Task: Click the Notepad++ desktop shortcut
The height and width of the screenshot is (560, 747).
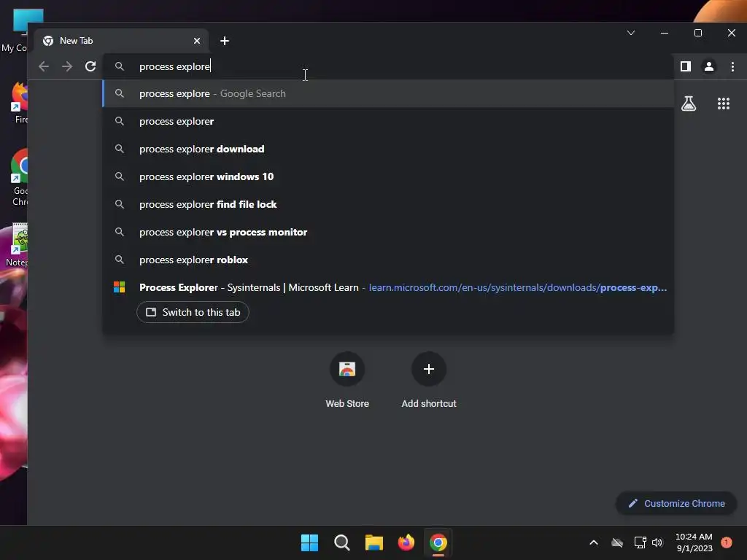Action: click(17, 245)
